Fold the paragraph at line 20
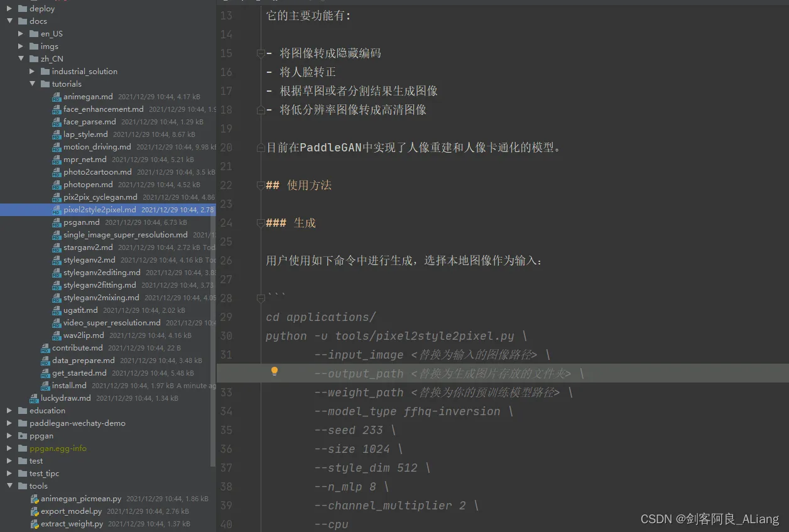789x532 pixels. click(260, 148)
